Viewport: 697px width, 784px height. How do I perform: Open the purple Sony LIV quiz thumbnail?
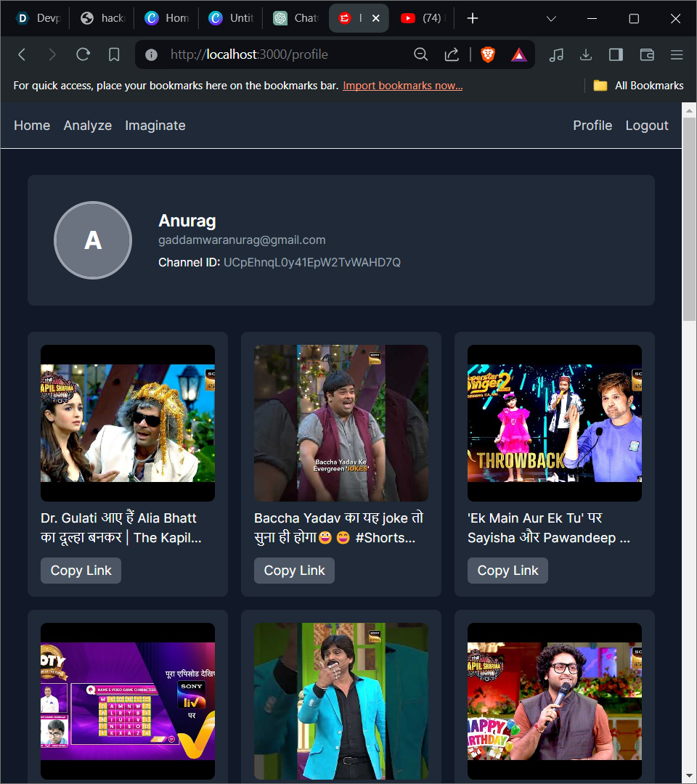point(128,701)
